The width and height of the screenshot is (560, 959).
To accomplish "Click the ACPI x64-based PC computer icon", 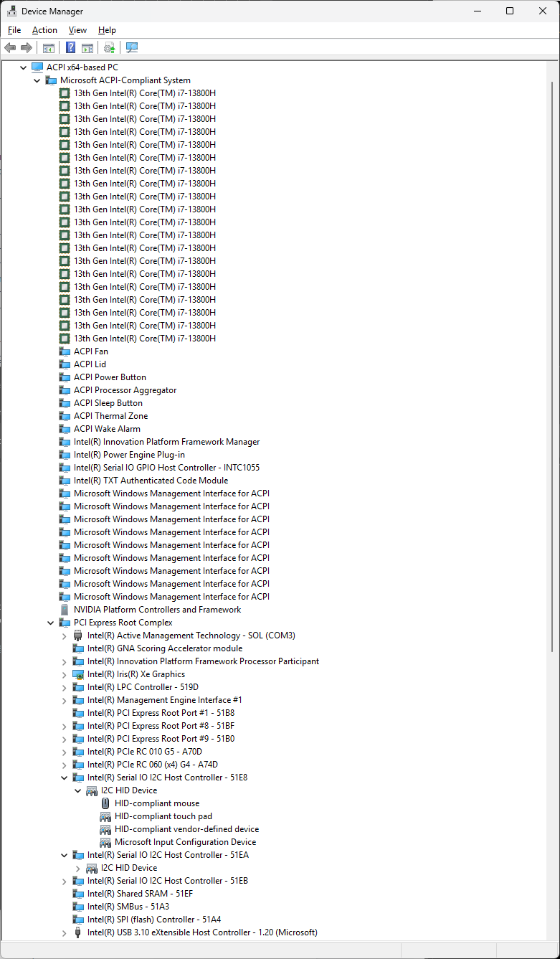I will (x=37, y=67).
